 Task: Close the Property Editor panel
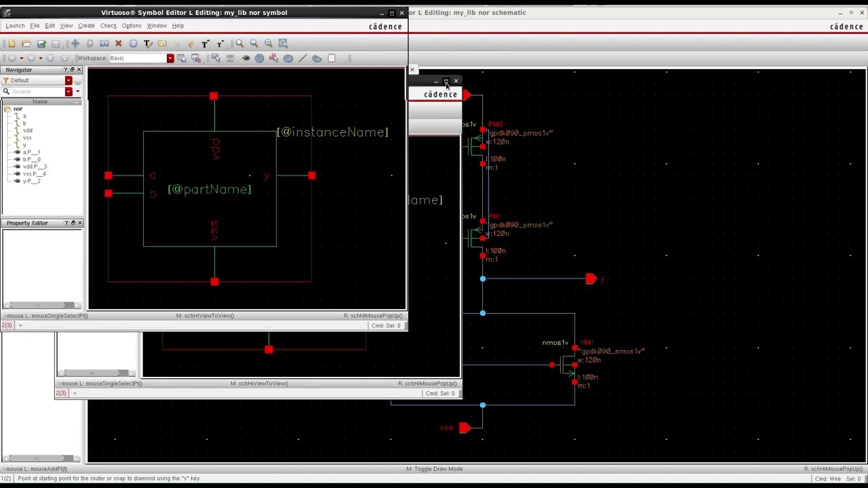[80, 223]
